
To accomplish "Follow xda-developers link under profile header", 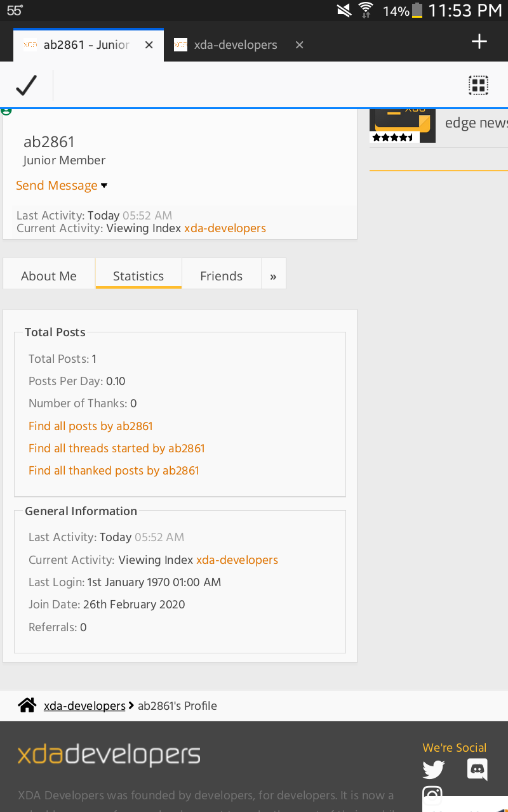I will pyautogui.click(x=225, y=228).
